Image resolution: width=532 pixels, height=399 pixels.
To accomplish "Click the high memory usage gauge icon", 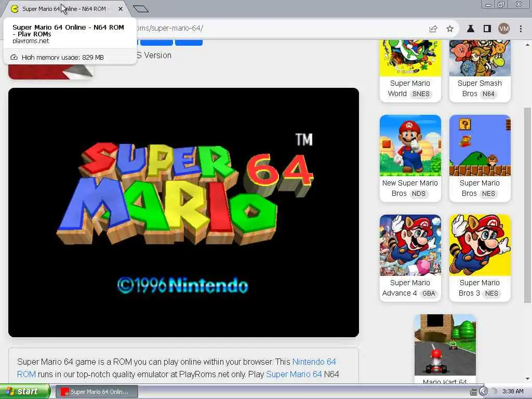I will pyautogui.click(x=14, y=57).
